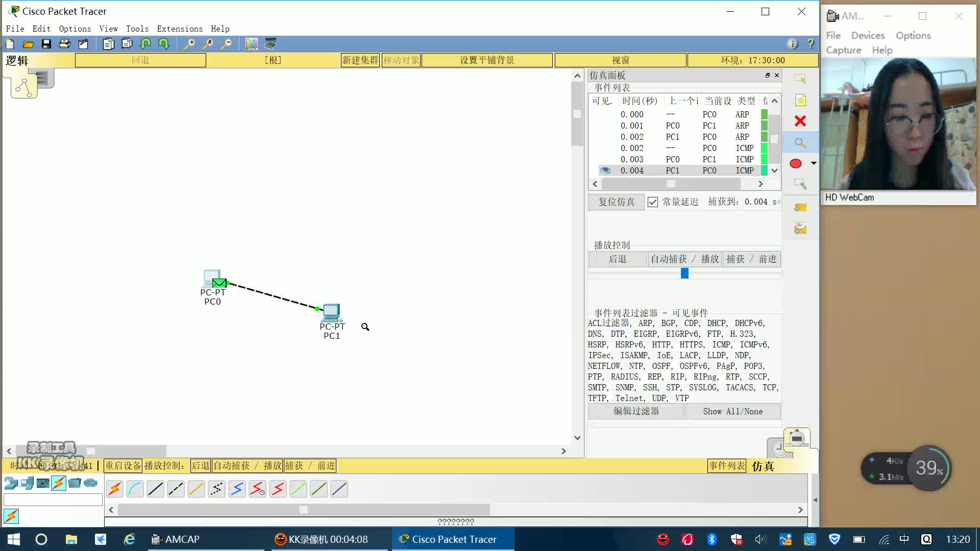Viewport: 980px width, 551px height.
Task: Open a file with the folder icon
Action: [x=28, y=44]
